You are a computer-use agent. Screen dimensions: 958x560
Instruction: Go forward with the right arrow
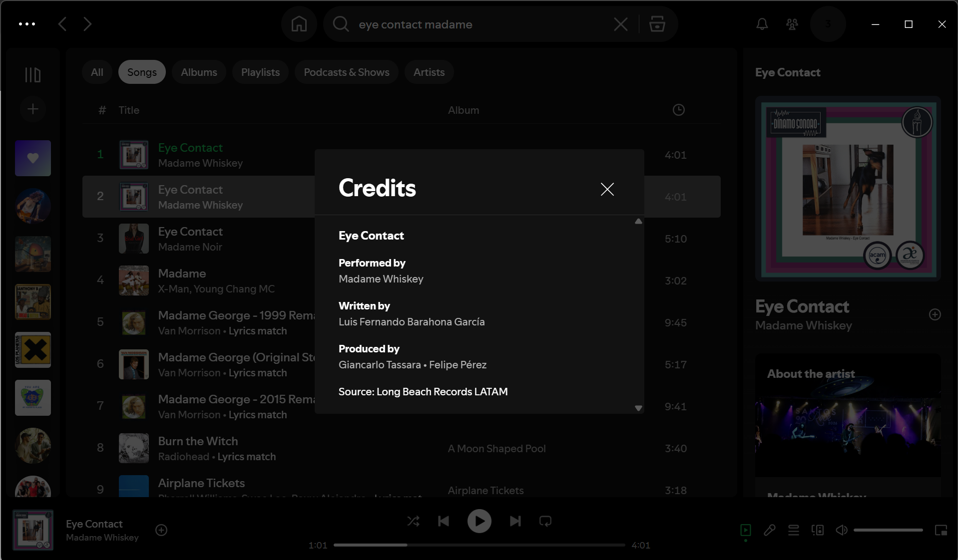(87, 24)
